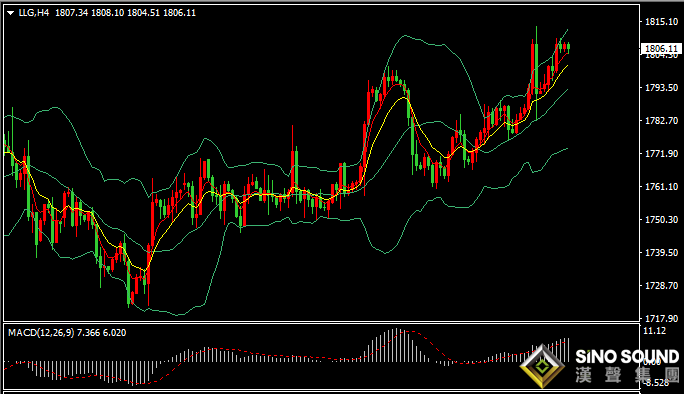
Task: Click the SINO SOUND watermark text
Action: (x=627, y=356)
